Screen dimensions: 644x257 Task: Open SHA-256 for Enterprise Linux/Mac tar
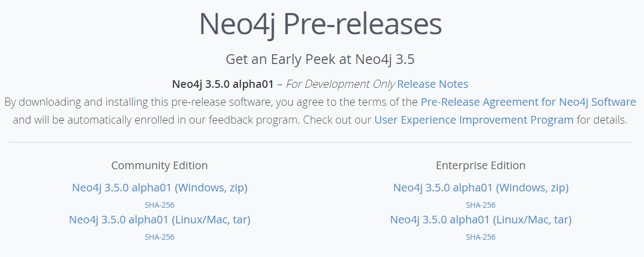pos(481,237)
